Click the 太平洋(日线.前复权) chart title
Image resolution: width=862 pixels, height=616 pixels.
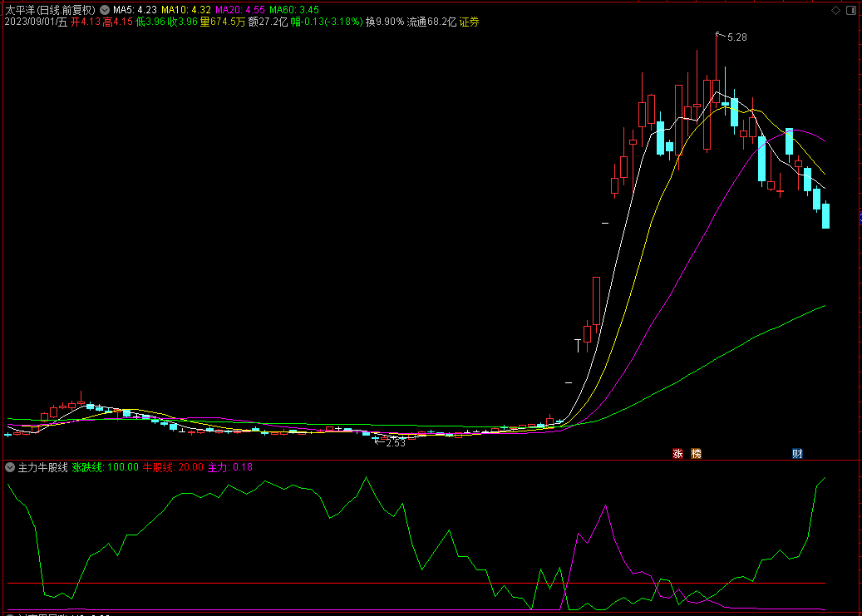pyautogui.click(x=51, y=10)
